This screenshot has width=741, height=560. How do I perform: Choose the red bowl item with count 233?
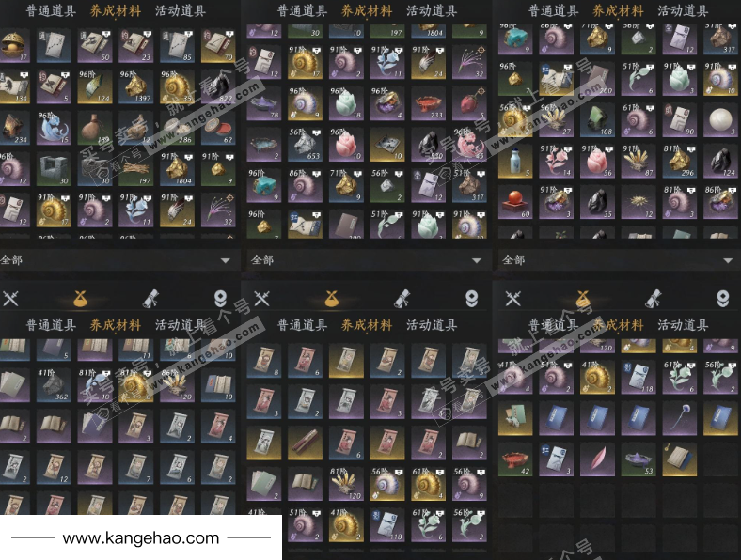pyautogui.click(x=428, y=103)
